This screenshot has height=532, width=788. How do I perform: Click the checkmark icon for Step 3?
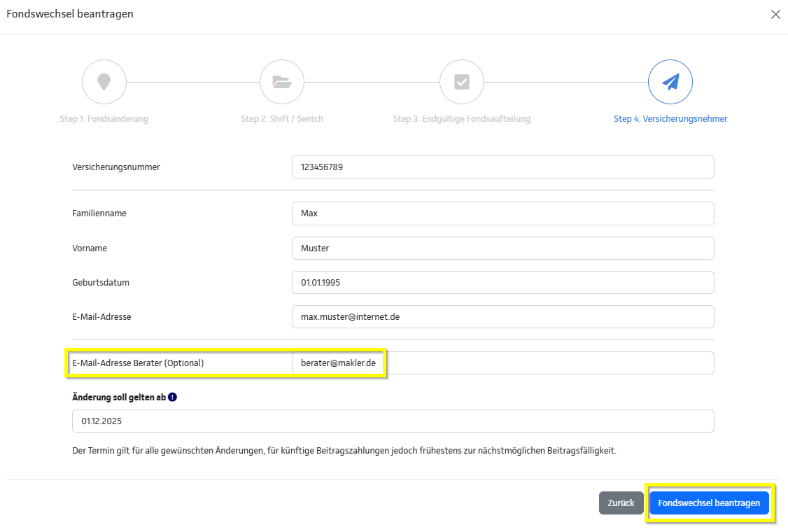point(462,82)
